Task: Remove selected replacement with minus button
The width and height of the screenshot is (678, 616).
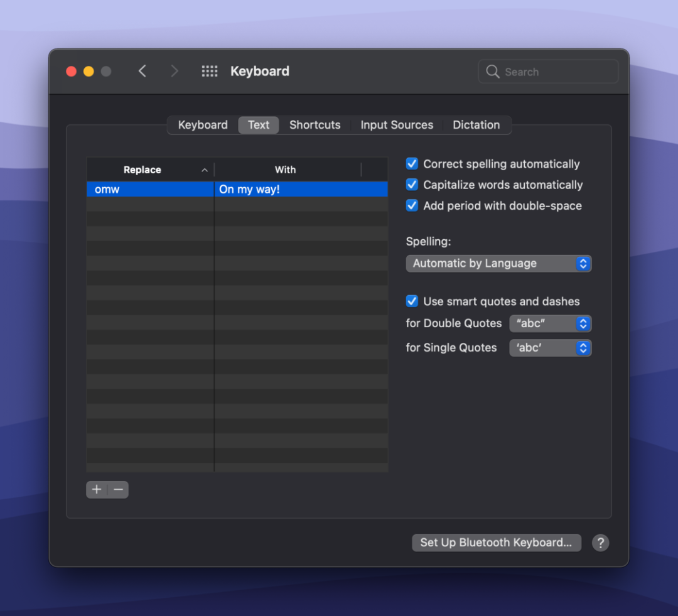Action: pyautogui.click(x=118, y=490)
